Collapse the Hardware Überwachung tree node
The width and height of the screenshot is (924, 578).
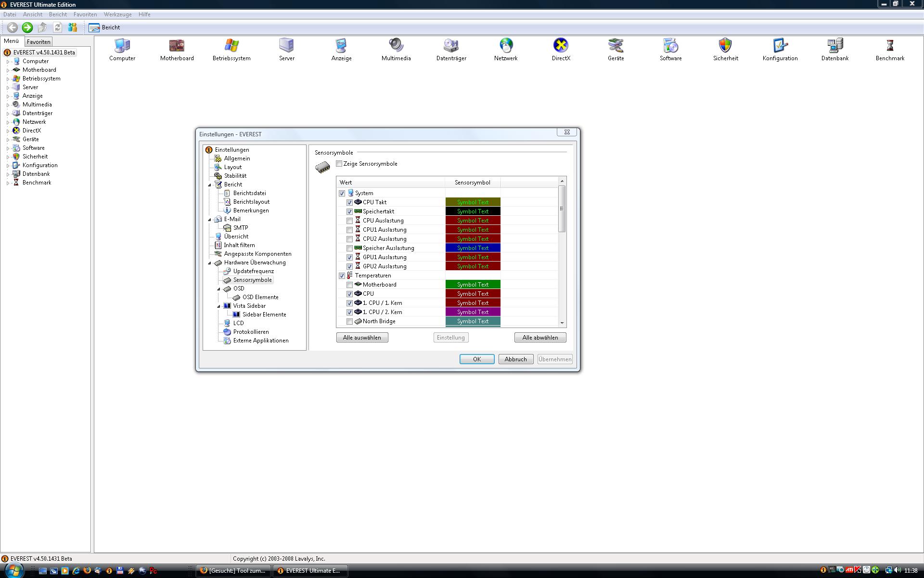coord(210,263)
